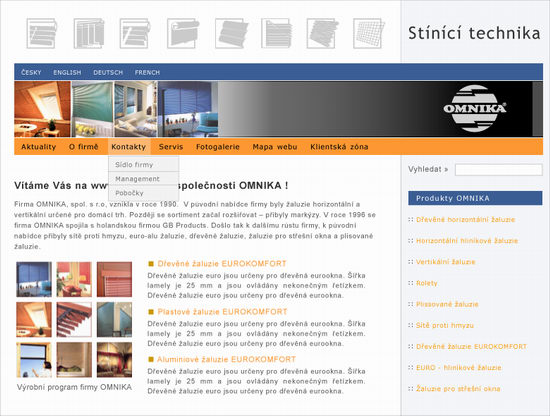The image size is (550, 416).
Task: Open the Klientská zóna menu item
Action: (x=339, y=147)
